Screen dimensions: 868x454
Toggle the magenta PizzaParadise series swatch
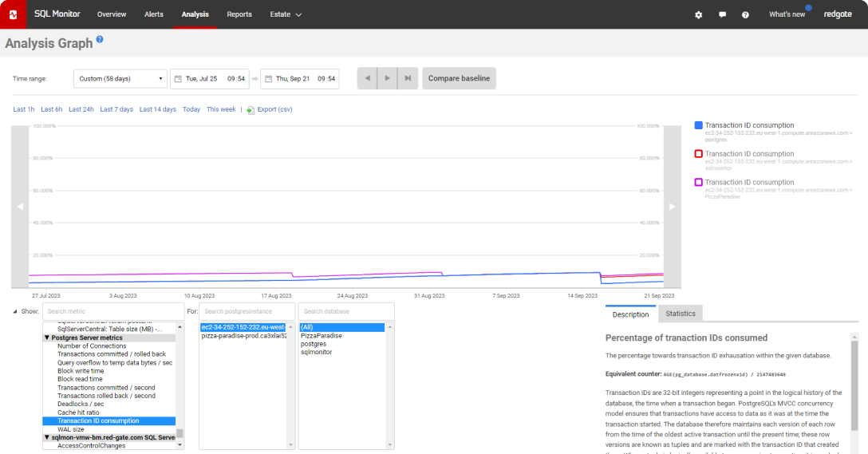[x=699, y=182]
